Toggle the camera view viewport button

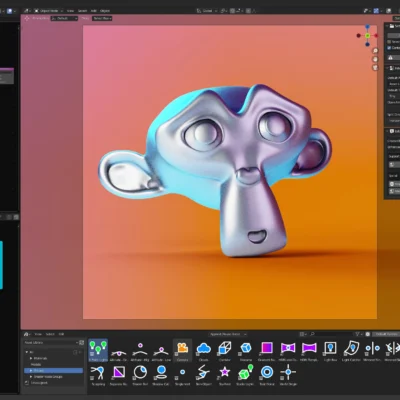[x=375, y=68]
